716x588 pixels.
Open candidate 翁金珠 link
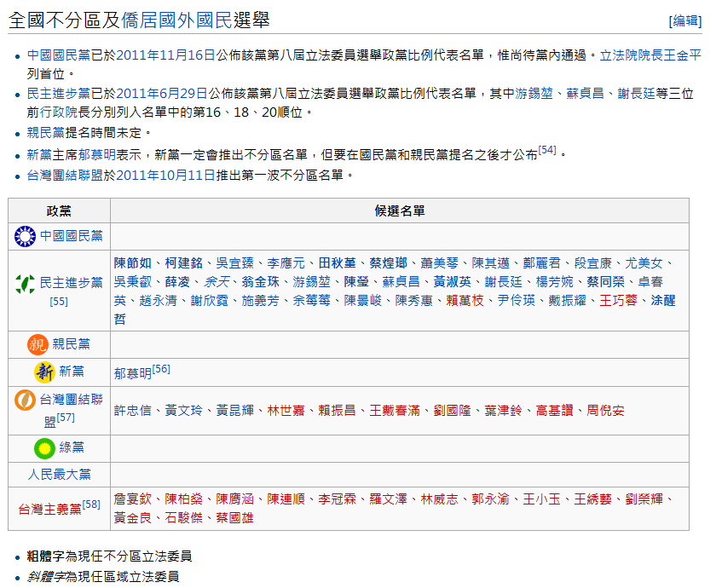(x=261, y=282)
